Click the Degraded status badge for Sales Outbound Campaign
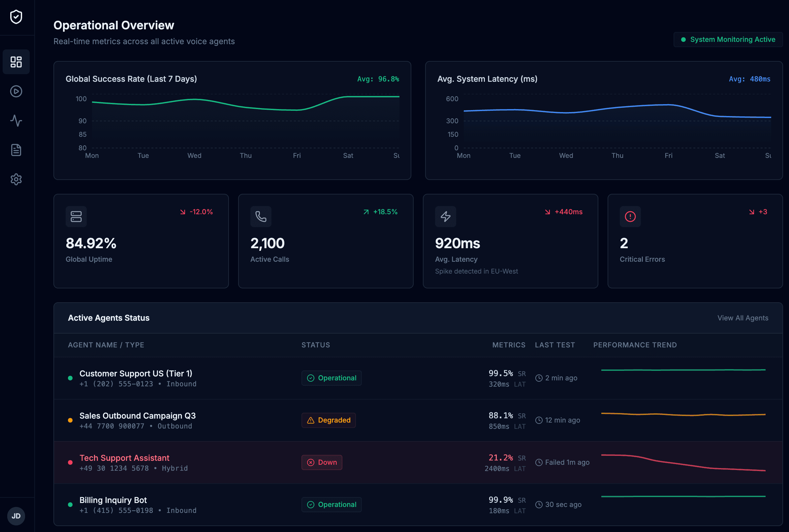Image resolution: width=789 pixels, height=532 pixels. [328, 420]
